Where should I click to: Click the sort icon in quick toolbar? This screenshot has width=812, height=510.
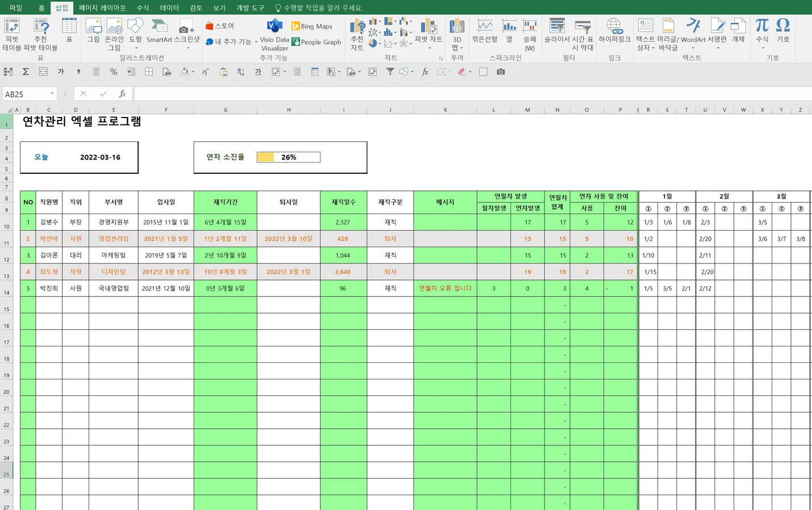[241, 72]
